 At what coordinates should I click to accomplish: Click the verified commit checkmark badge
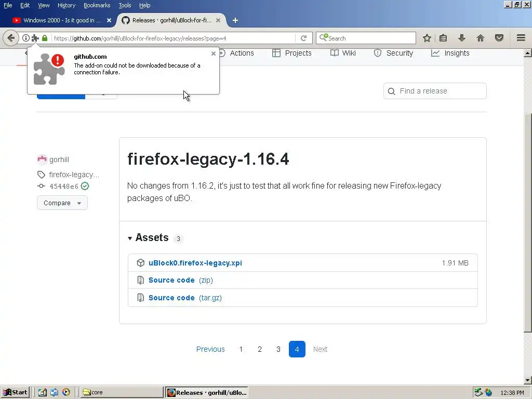[85, 186]
